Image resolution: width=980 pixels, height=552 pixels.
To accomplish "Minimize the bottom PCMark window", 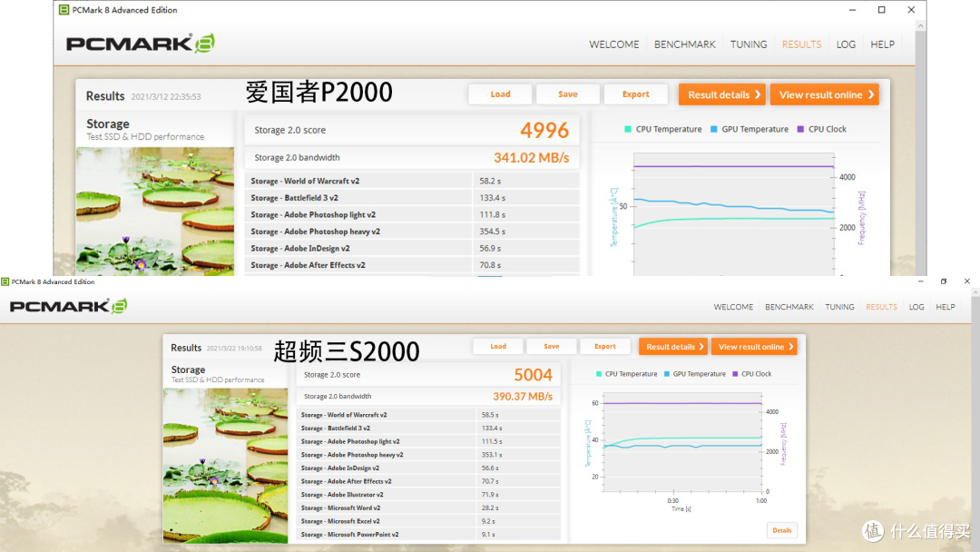I will [920, 282].
